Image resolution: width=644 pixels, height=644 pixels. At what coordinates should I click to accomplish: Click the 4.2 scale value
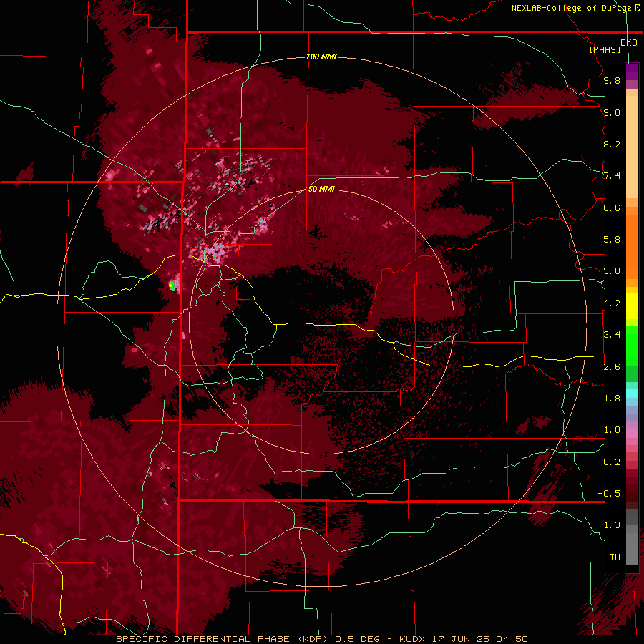click(x=612, y=303)
